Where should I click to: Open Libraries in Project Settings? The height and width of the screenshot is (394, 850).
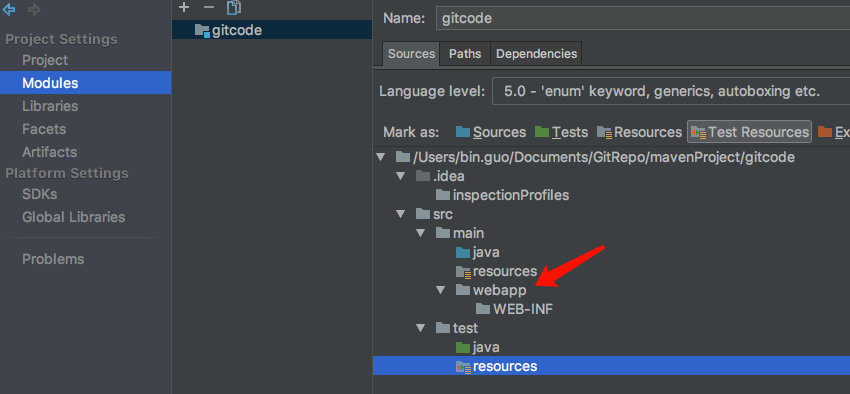[50, 106]
